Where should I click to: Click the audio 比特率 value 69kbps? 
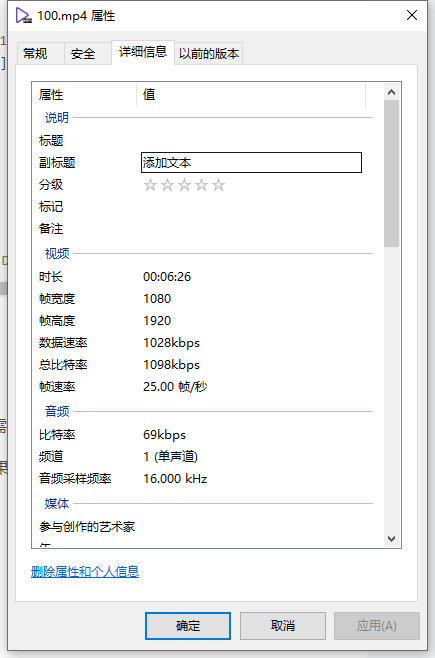164,435
